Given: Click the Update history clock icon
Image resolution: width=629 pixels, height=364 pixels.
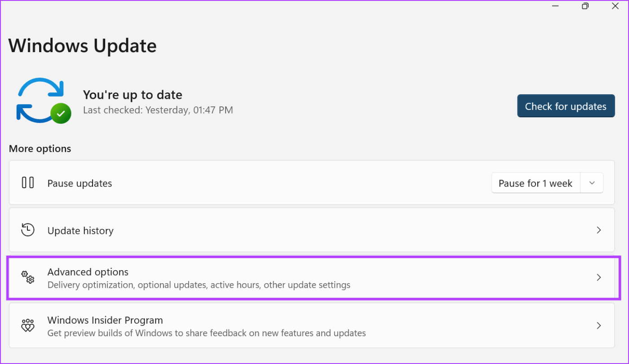Looking at the screenshot, I should click(x=27, y=230).
